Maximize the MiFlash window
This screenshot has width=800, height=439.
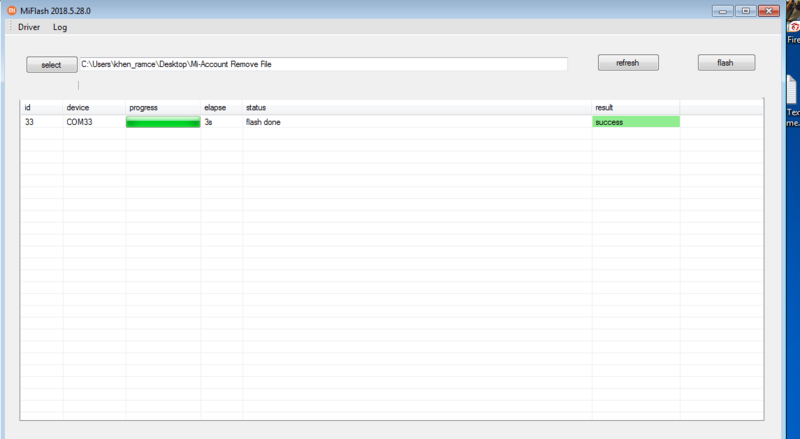pyautogui.click(x=745, y=11)
